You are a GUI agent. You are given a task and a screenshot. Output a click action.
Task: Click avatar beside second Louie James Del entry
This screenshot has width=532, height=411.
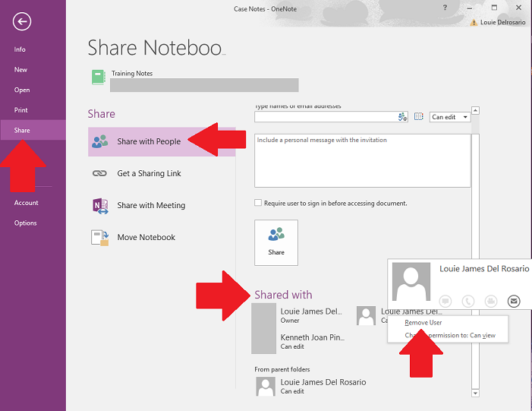click(x=366, y=315)
